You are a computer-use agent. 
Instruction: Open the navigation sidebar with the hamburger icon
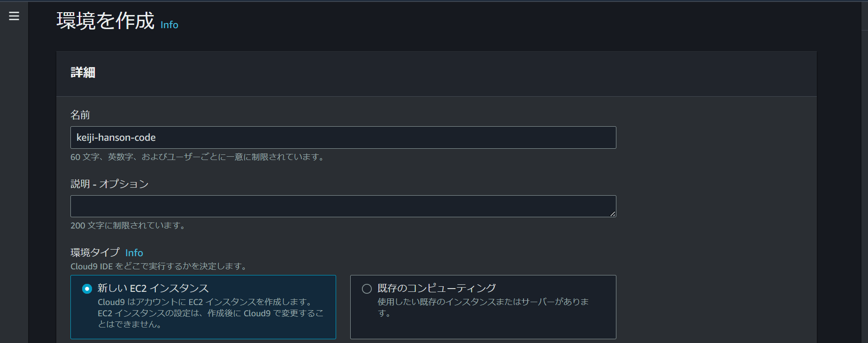[x=14, y=15]
